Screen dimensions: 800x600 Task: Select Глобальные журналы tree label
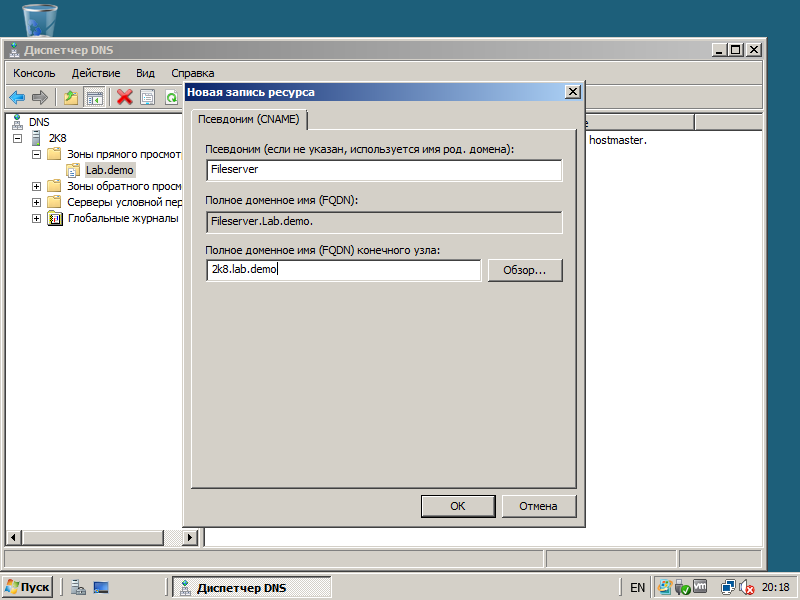pyautogui.click(x=123, y=218)
